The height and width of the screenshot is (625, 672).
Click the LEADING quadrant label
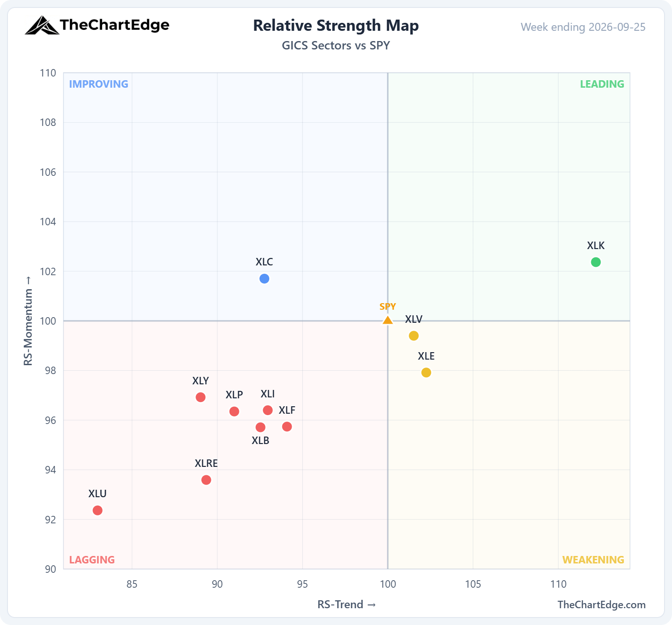602,84
